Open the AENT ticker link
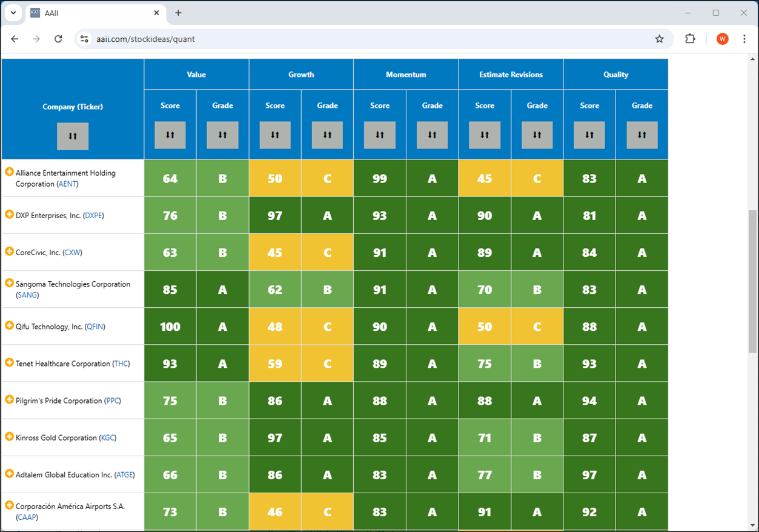The height and width of the screenshot is (532, 759). (x=67, y=184)
